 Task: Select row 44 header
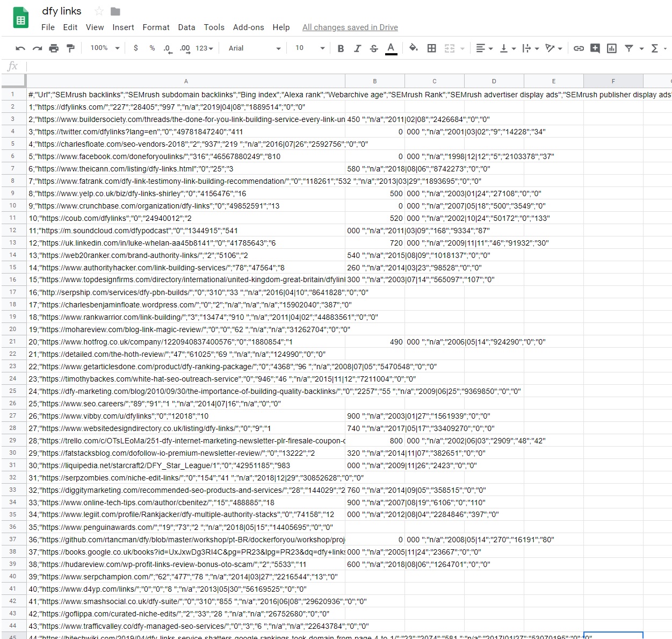pyautogui.click(x=13, y=626)
